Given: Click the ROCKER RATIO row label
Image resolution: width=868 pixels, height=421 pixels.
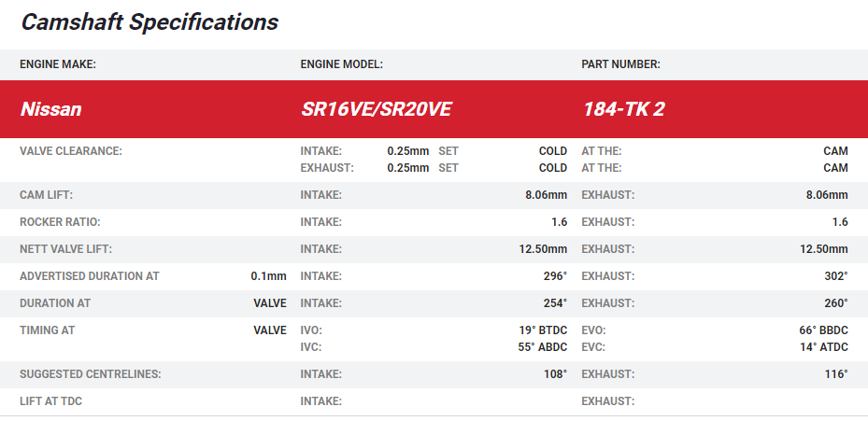Looking at the screenshot, I should point(60,222).
